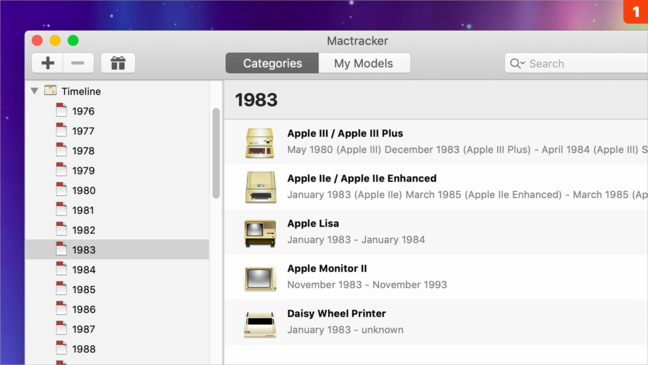
Task: Select year 1987 label in sidebar
Action: click(83, 329)
